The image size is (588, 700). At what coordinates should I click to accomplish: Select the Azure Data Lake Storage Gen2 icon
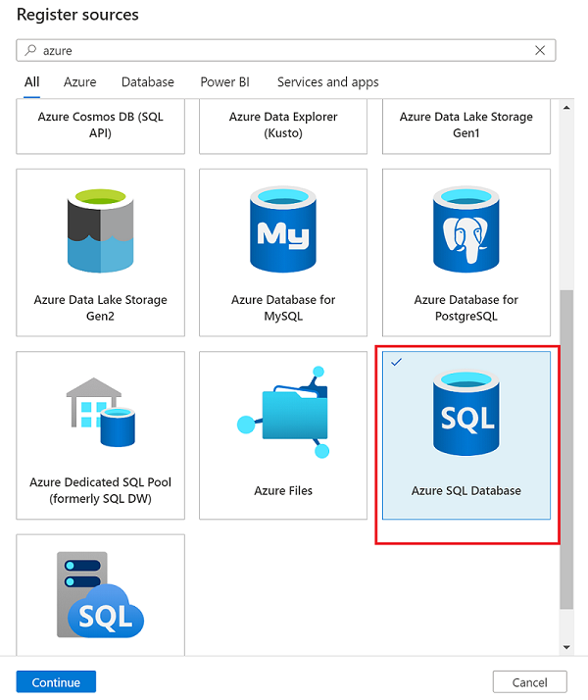100,230
